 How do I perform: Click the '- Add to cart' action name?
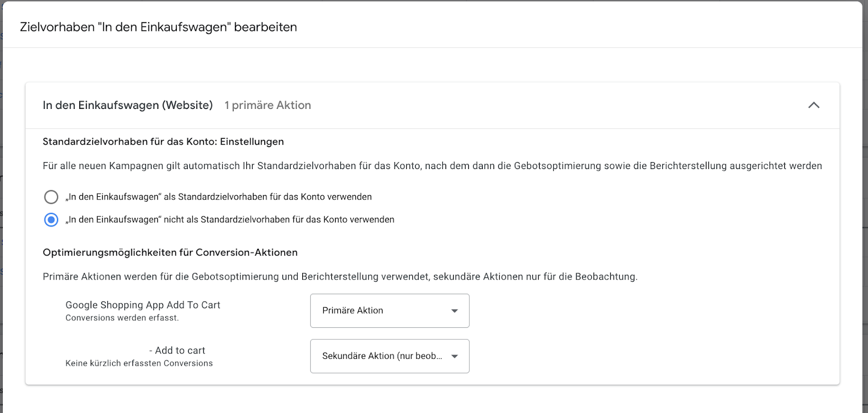(x=177, y=351)
